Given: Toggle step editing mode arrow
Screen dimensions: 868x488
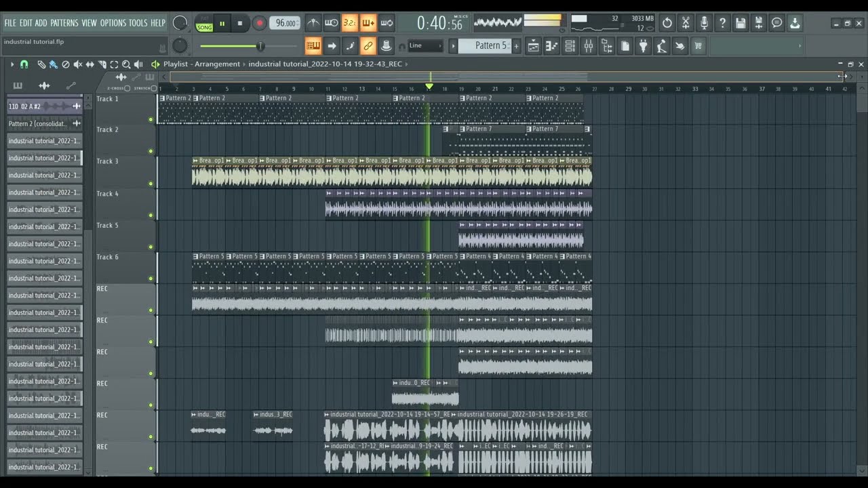Looking at the screenshot, I should (332, 46).
